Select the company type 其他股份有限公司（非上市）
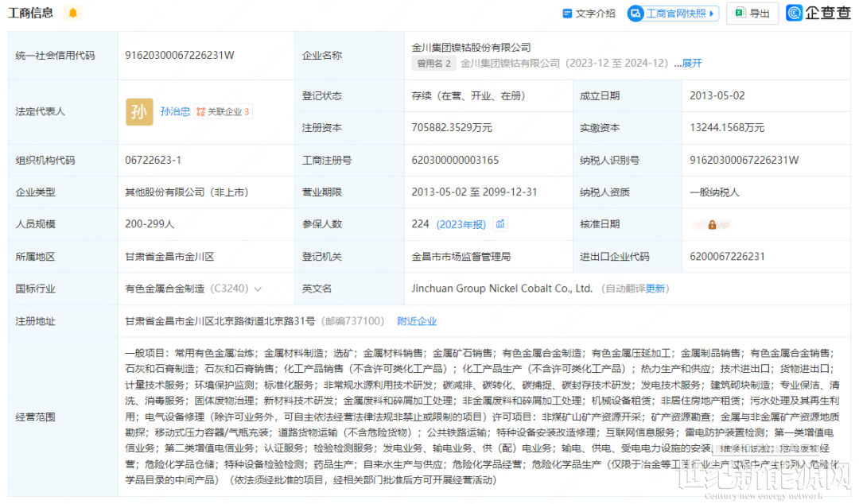 [187, 192]
